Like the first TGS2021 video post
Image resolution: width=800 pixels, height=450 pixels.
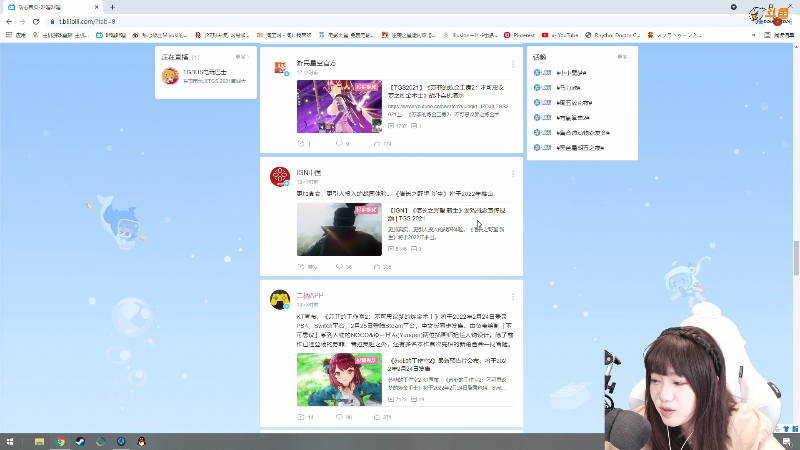click(382, 144)
